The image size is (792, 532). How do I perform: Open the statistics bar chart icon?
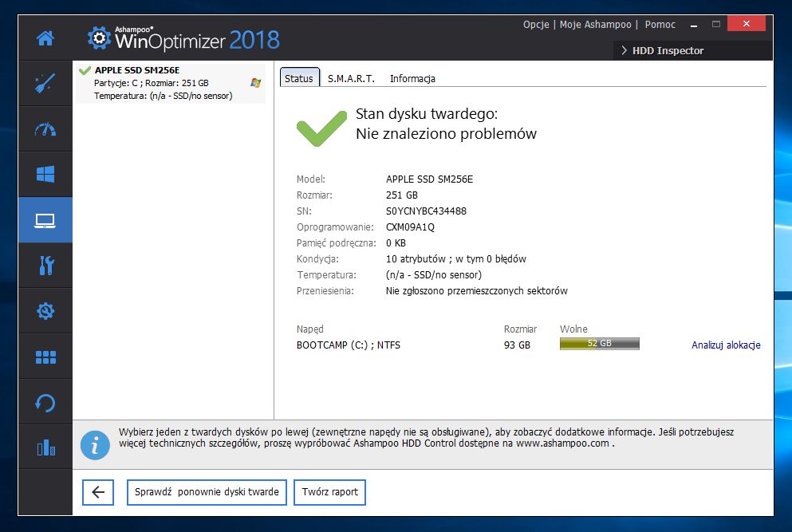click(45, 447)
